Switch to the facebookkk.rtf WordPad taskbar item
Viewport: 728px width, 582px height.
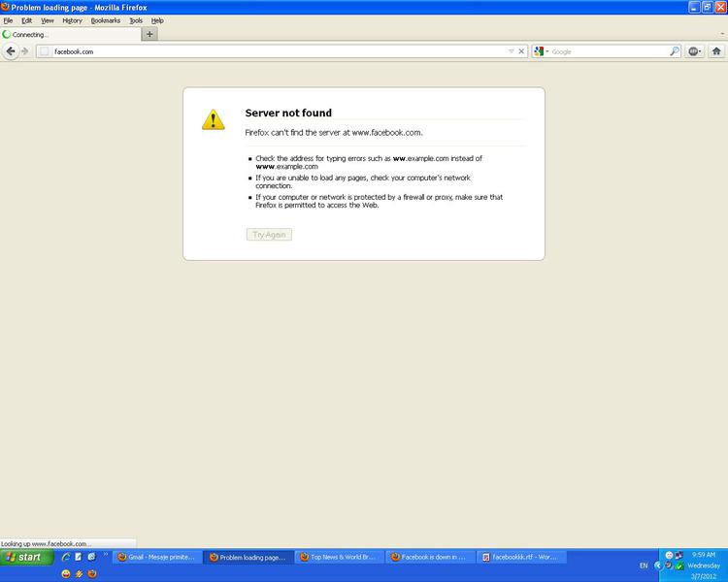521,557
